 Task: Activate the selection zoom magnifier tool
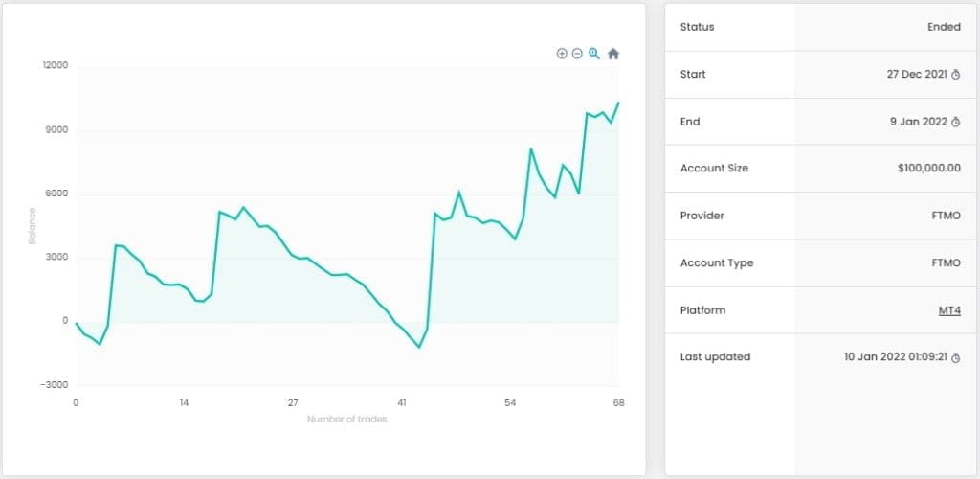pos(594,54)
